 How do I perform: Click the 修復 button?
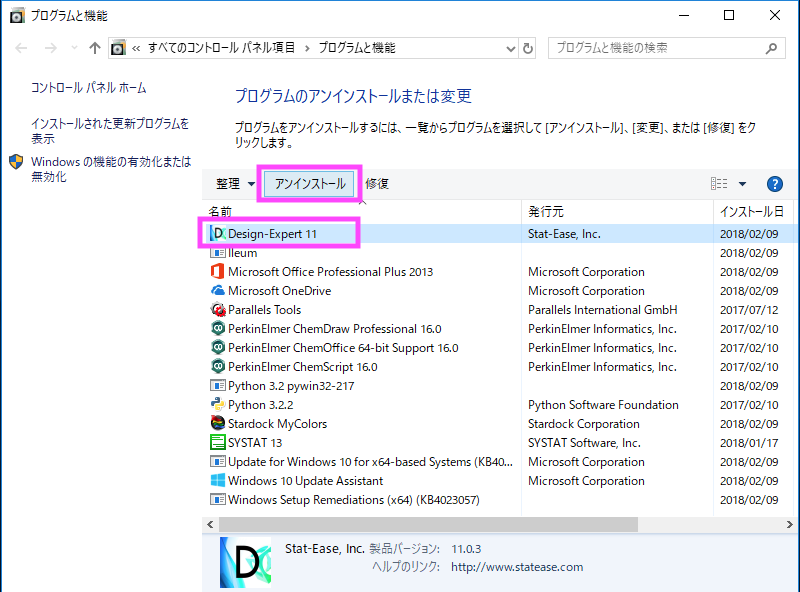pos(377,184)
